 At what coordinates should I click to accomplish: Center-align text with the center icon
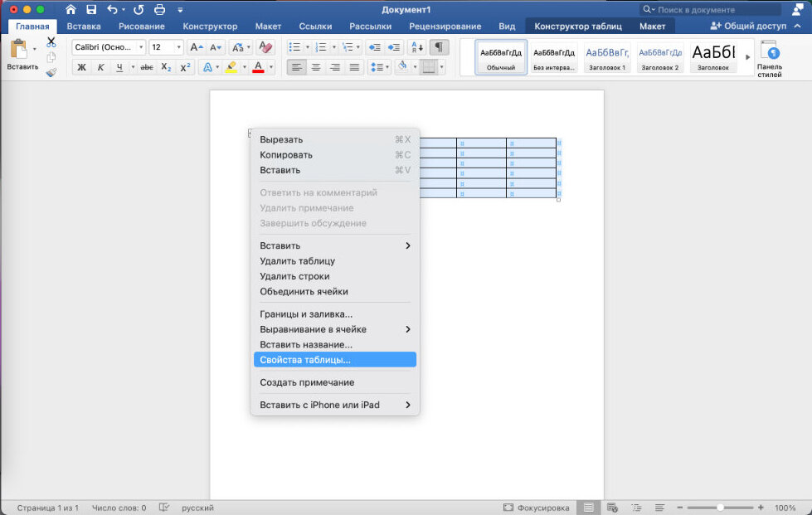[x=316, y=67]
